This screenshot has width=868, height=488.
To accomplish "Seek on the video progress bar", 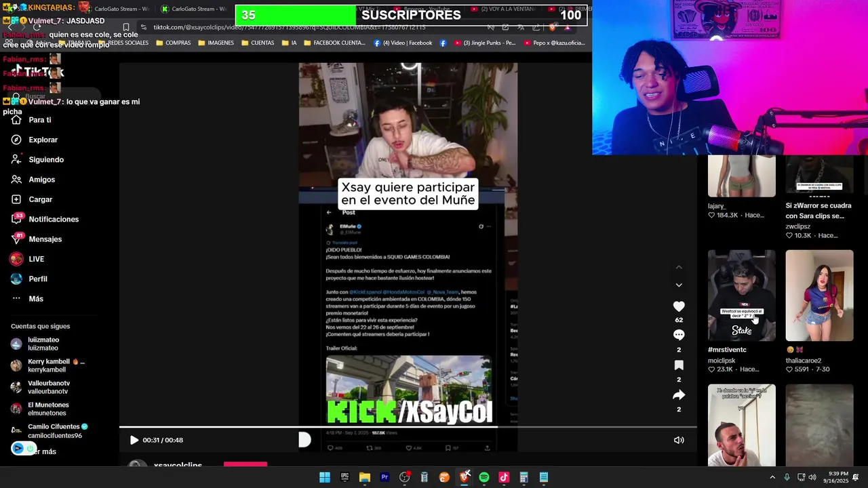I will point(408,427).
